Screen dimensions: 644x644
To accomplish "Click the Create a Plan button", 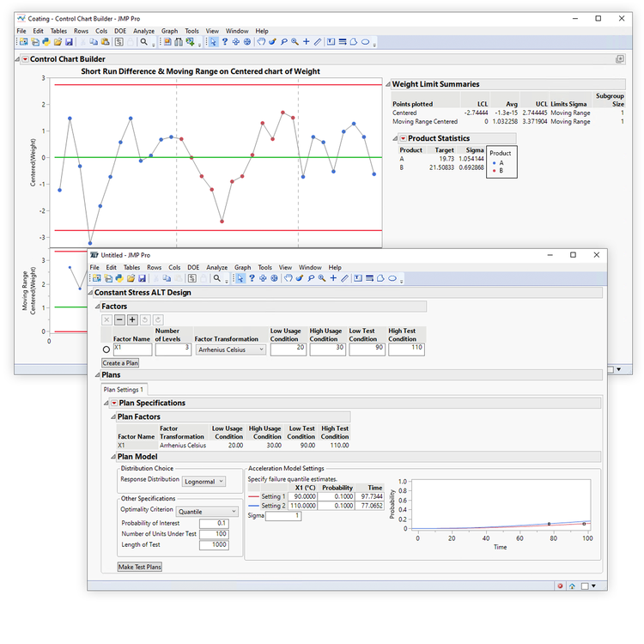I will point(120,363).
